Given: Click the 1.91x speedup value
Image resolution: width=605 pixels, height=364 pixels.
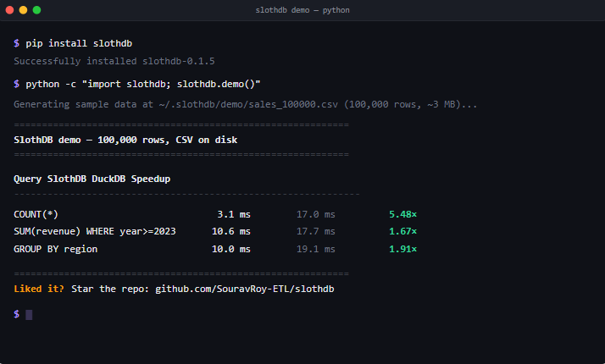Looking at the screenshot, I should coord(402,249).
